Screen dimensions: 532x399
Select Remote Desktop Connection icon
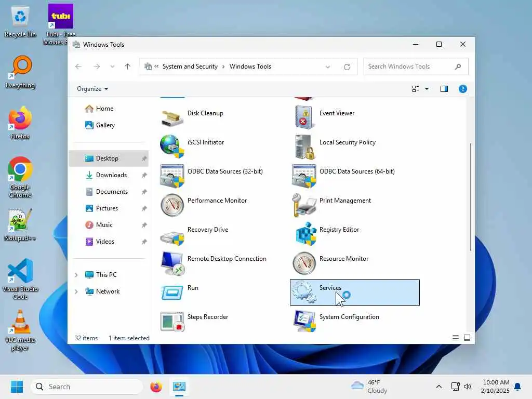point(172,263)
